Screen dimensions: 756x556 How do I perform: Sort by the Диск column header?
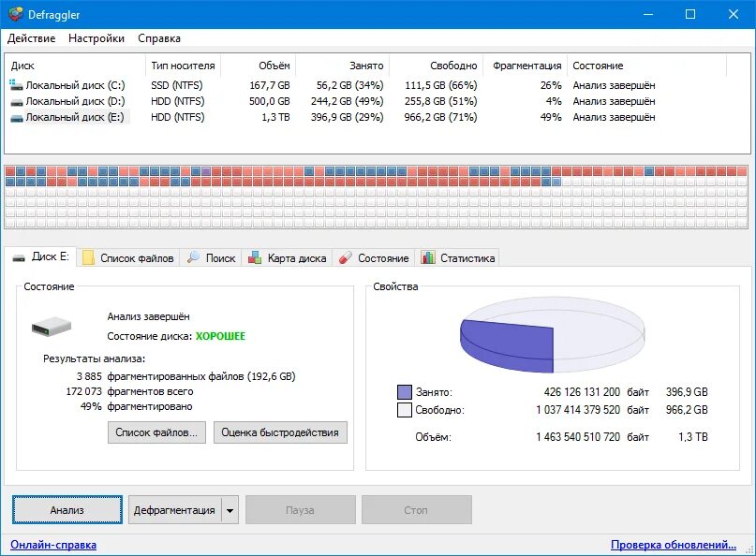(75, 66)
